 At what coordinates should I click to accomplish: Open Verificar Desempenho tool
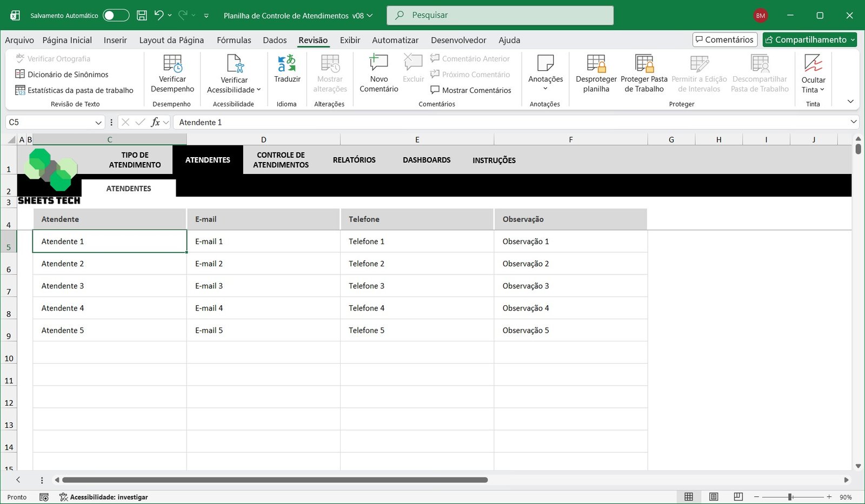tap(172, 64)
